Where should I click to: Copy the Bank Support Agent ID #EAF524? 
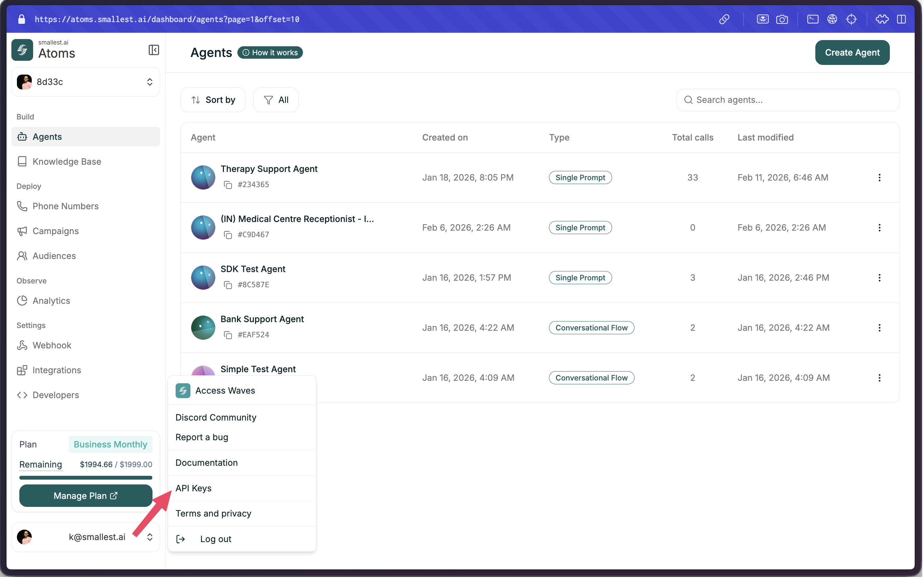(228, 335)
